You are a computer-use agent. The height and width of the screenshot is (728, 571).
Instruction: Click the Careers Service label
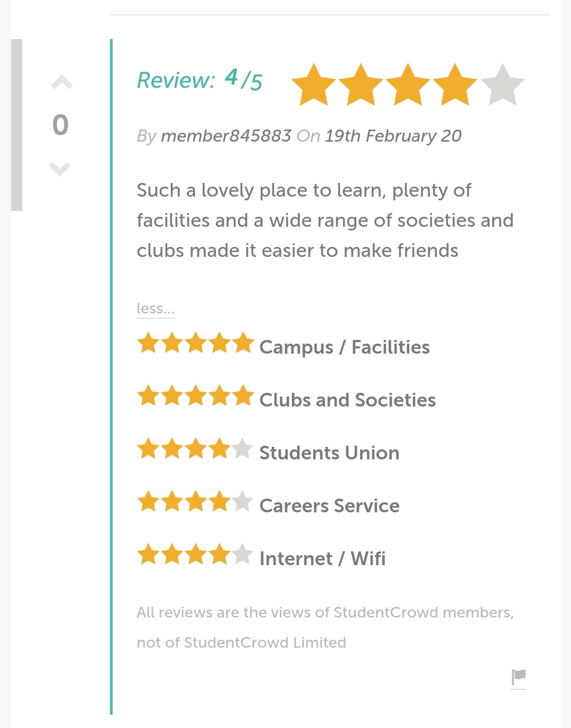pos(329,506)
